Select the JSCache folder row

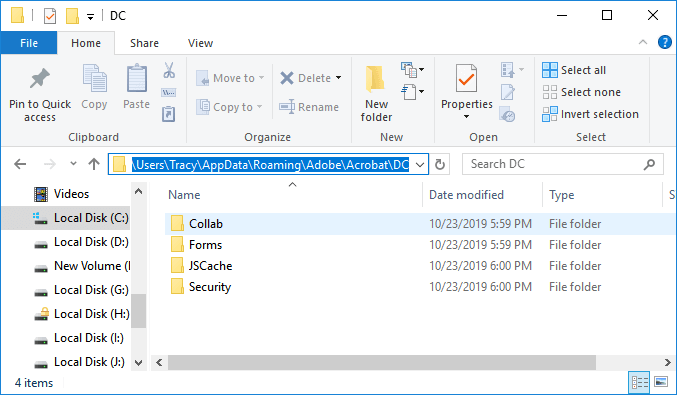(x=420, y=266)
